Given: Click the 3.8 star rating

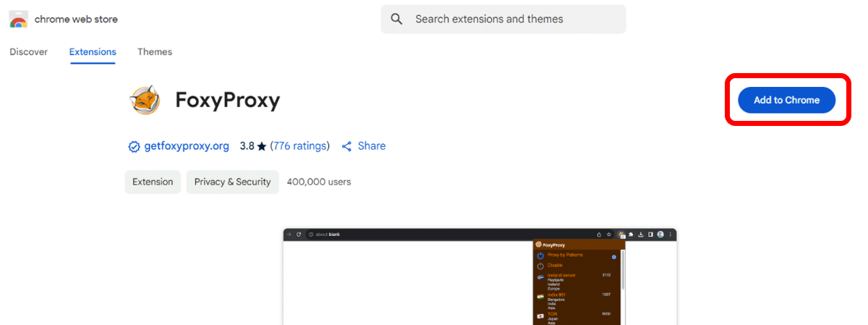Looking at the screenshot, I should [x=253, y=146].
